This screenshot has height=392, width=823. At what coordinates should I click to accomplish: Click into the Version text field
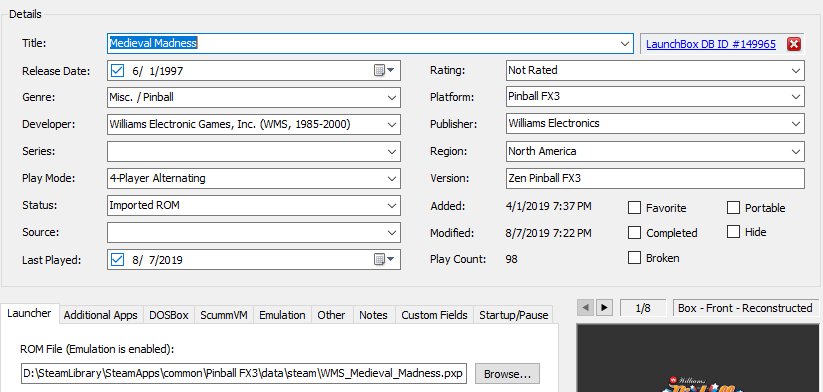click(x=655, y=178)
